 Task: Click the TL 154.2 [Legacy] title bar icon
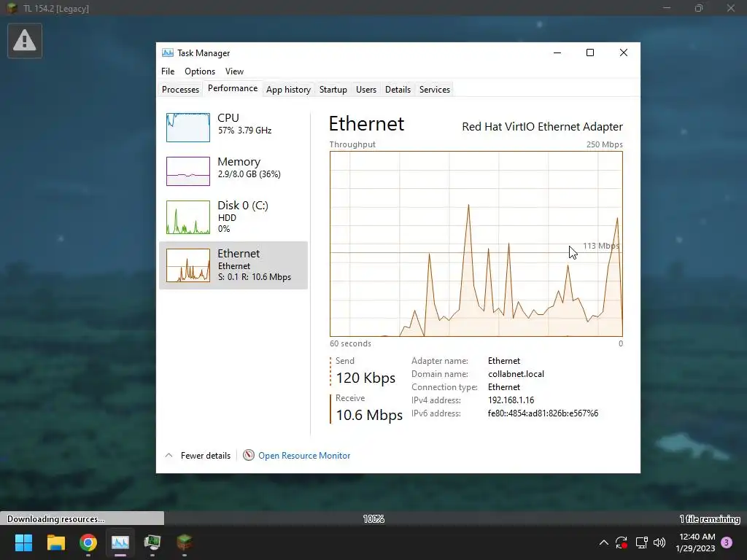pos(12,9)
